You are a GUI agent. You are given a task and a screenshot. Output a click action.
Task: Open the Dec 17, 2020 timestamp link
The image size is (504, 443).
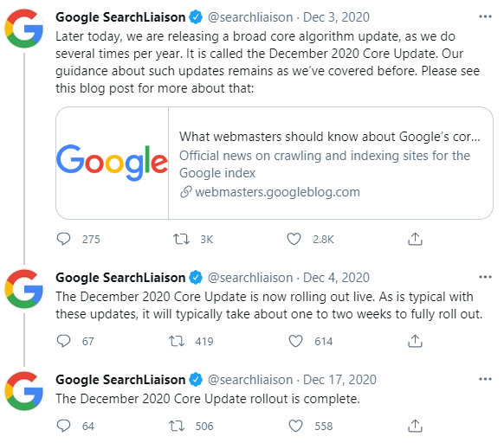pyautogui.click(x=339, y=380)
